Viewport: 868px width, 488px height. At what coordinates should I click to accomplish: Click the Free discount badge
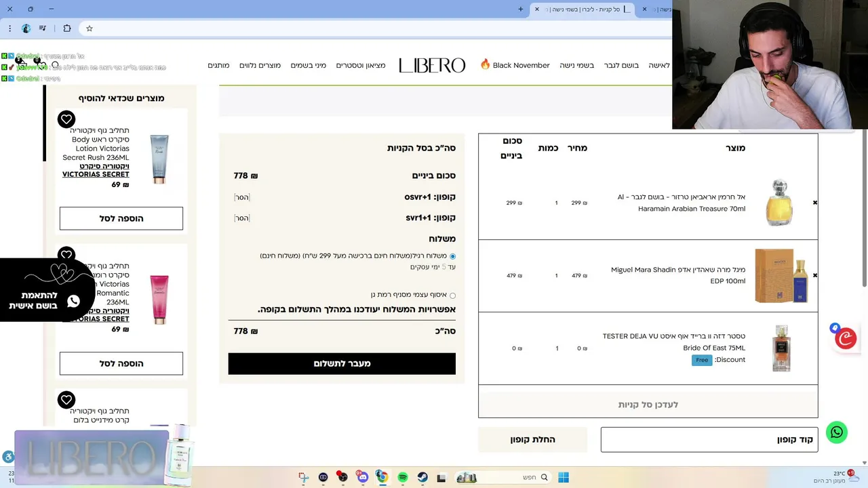point(702,360)
